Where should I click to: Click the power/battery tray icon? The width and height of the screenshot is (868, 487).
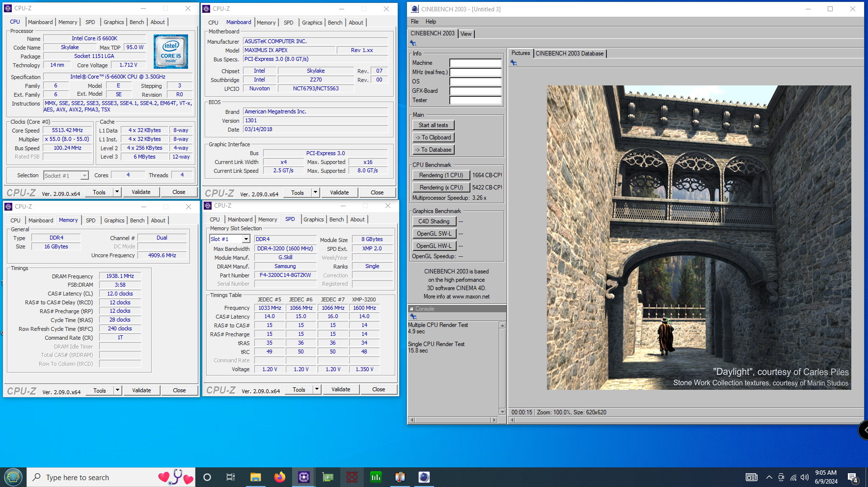(782, 477)
